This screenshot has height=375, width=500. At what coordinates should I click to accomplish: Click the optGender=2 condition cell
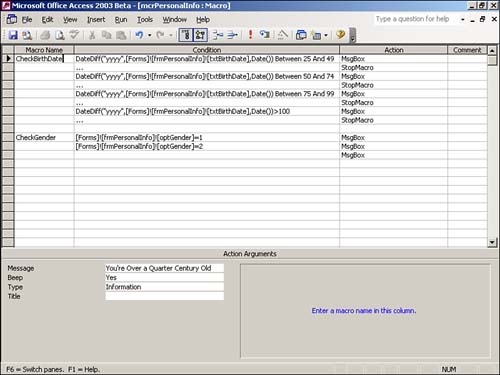pos(207,146)
